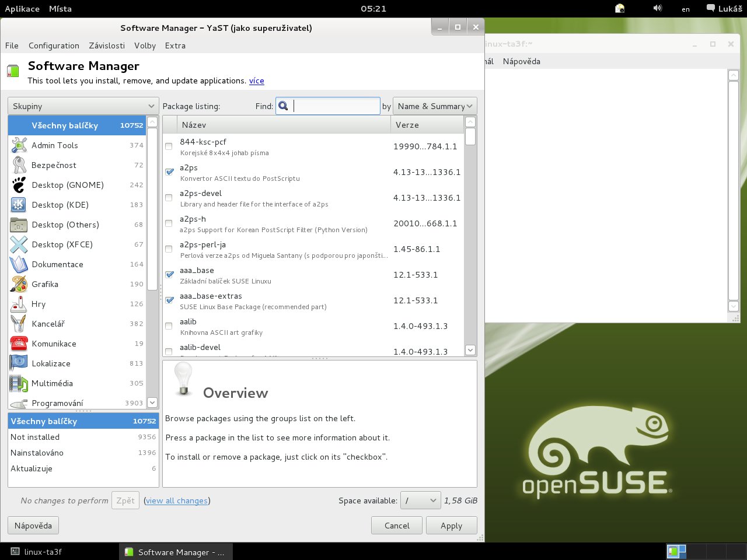Click the workspace switcher first workspace
This screenshot has height=560, width=747.
676,551
